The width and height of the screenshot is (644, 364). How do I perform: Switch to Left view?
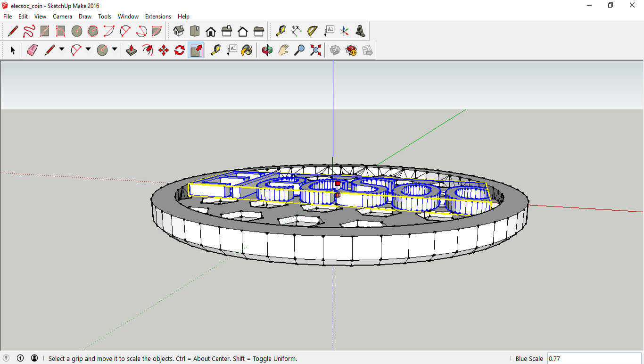pyautogui.click(x=259, y=32)
